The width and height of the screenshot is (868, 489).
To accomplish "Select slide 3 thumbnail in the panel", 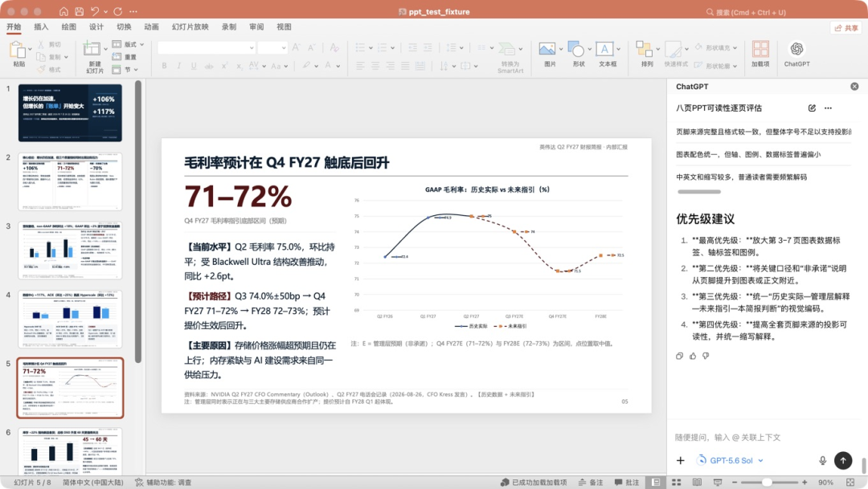I will click(70, 250).
